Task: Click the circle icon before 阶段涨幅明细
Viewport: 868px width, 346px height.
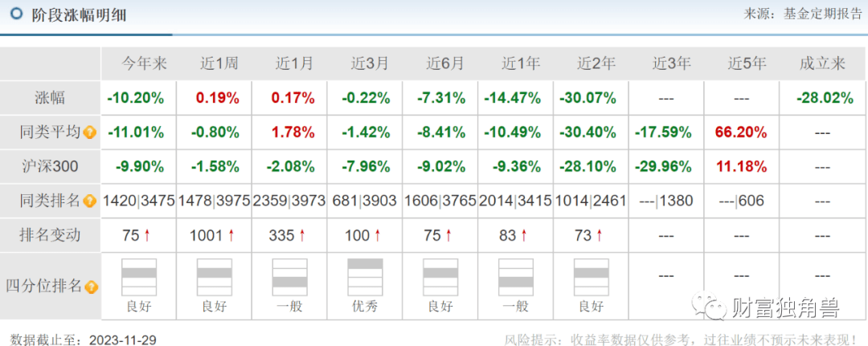Action: coord(17,14)
